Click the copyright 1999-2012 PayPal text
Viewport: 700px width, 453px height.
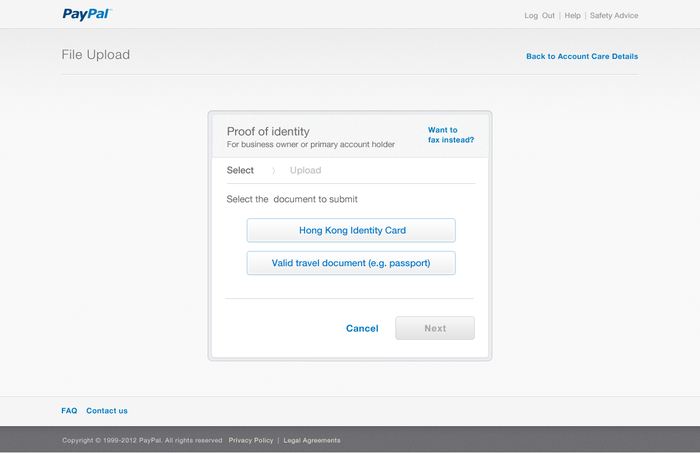click(142, 441)
